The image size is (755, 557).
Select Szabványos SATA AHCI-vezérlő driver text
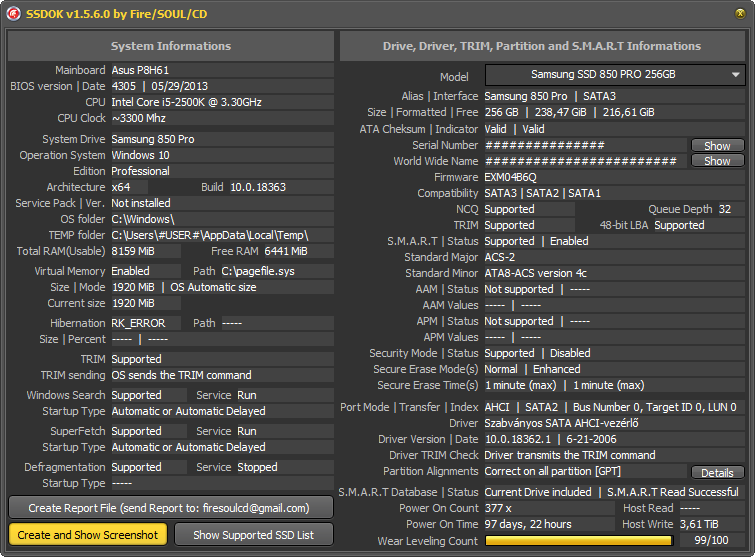[x=561, y=423]
